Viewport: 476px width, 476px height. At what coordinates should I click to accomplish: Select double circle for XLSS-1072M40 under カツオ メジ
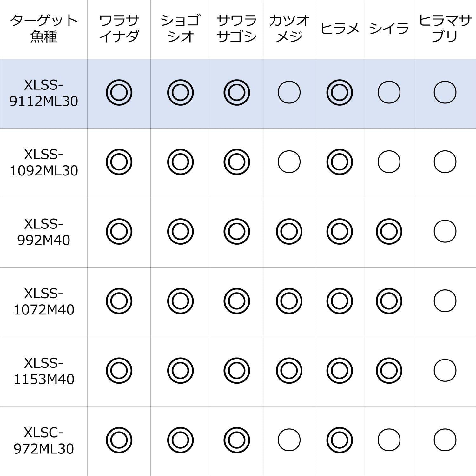tap(289, 301)
